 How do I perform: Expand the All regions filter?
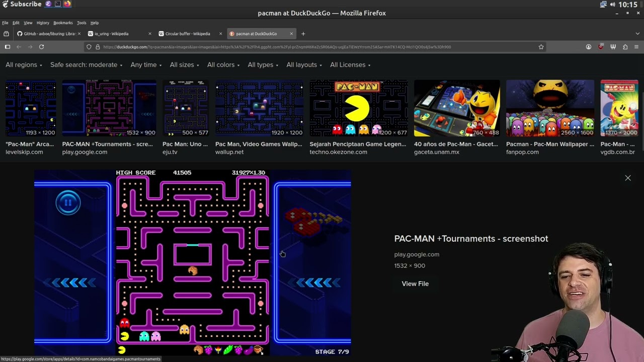click(x=24, y=65)
